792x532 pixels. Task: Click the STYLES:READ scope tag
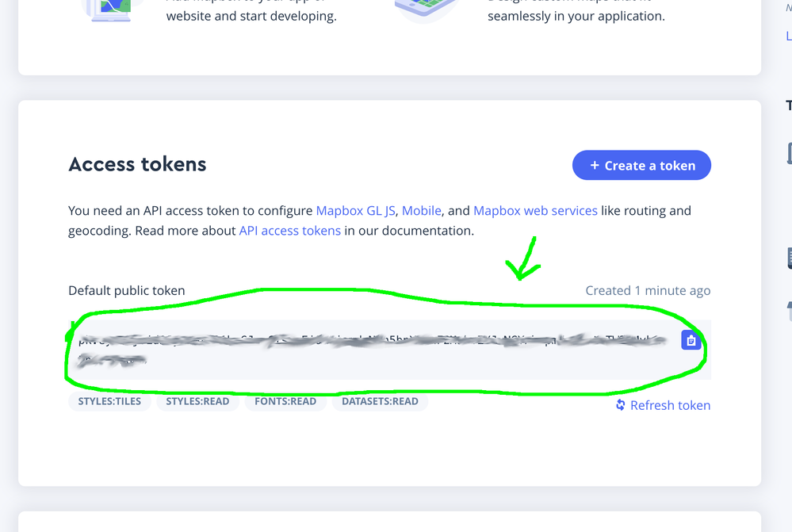[197, 401]
